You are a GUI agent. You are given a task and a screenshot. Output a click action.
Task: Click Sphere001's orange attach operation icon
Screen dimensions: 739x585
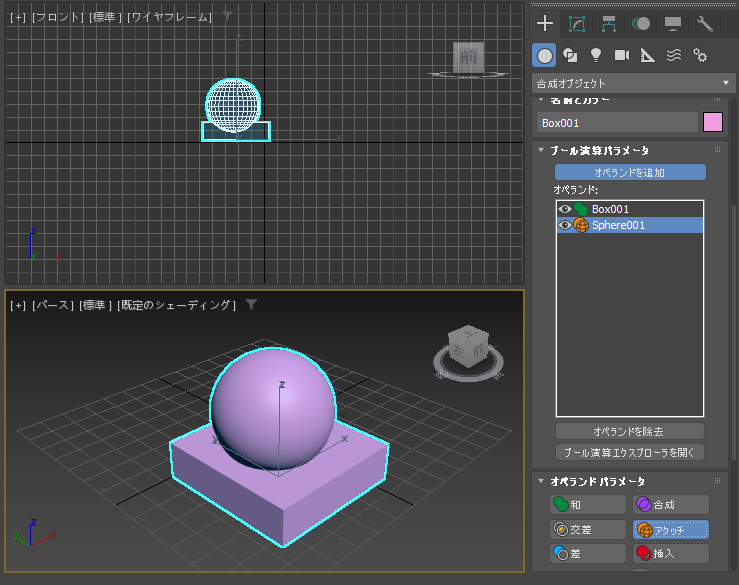pos(581,225)
